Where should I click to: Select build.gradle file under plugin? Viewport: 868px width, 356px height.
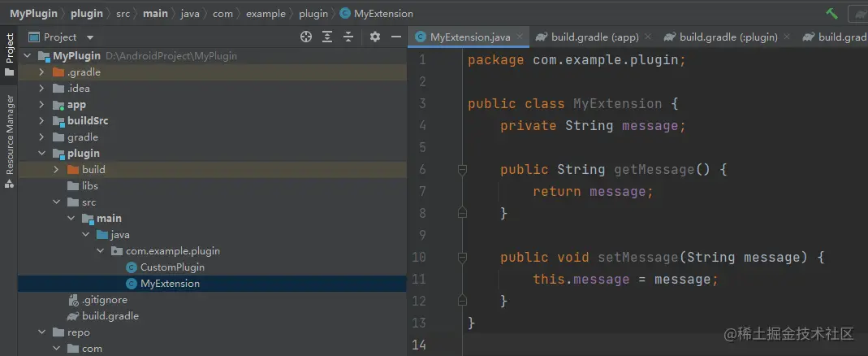pos(110,316)
